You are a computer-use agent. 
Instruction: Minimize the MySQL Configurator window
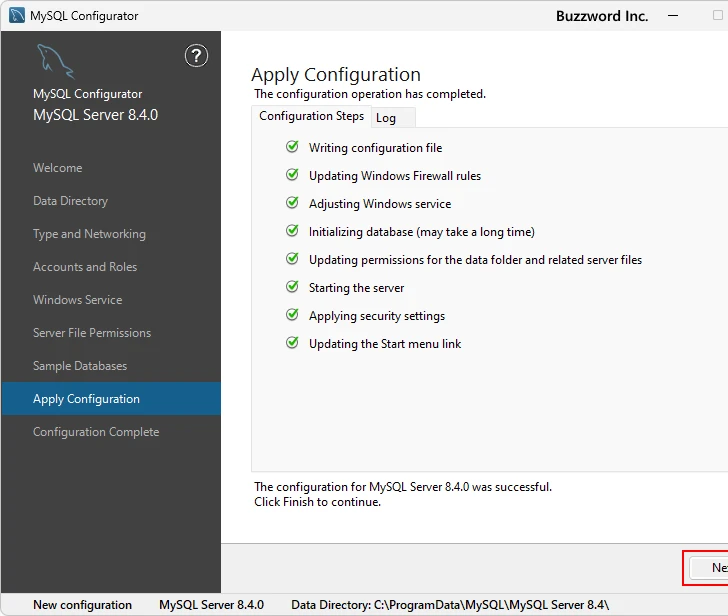pos(673,16)
